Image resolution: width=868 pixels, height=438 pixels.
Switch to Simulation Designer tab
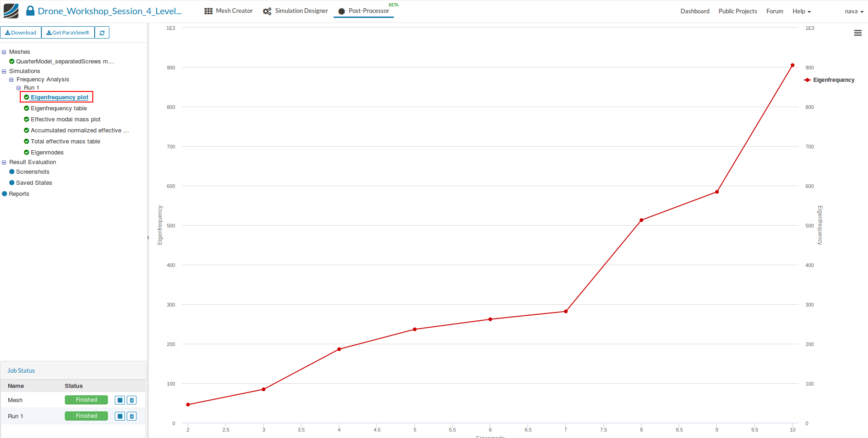point(295,11)
